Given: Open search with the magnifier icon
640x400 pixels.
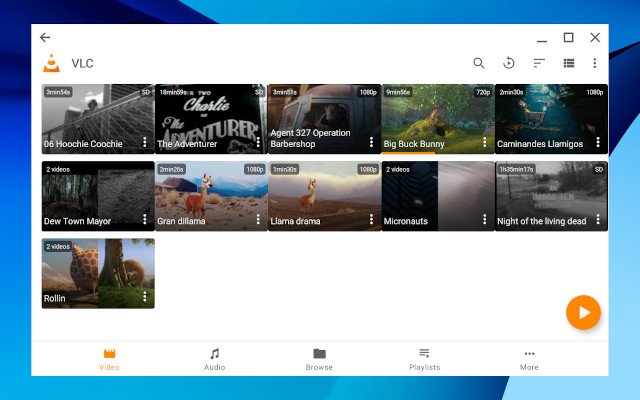Looking at the screenshot, I should click(x=479, y=63).
